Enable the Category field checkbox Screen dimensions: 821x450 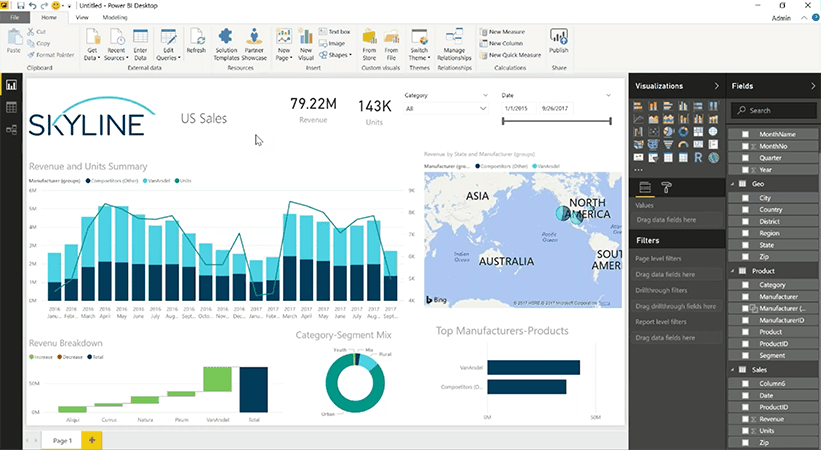click(x=745, y=285)
